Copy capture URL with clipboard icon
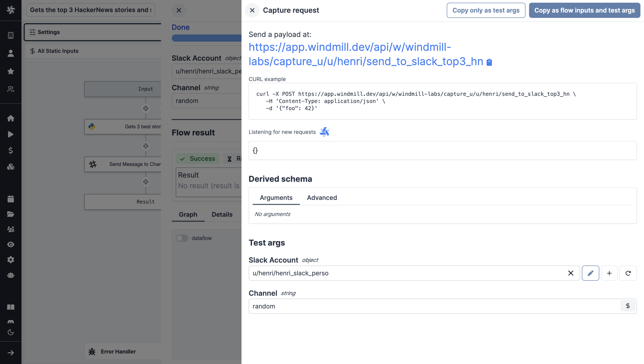 pyautogui.click(x=489, y=62)
